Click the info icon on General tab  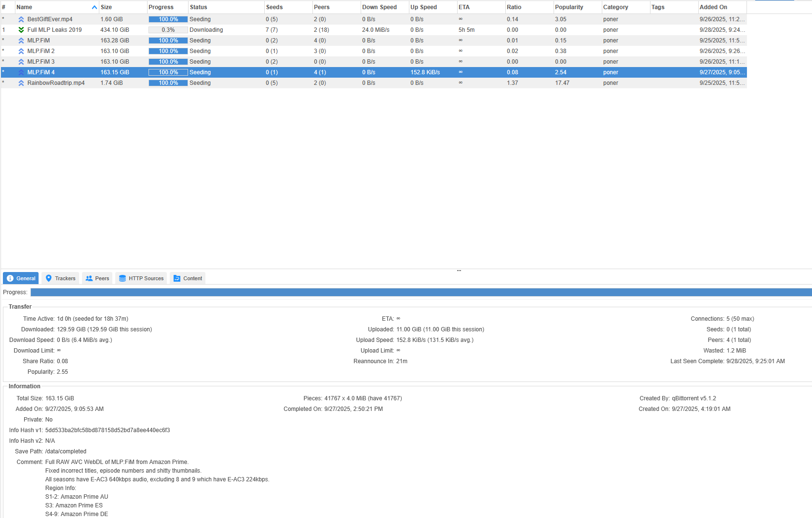pyautogui.click(x=10, y=278)
